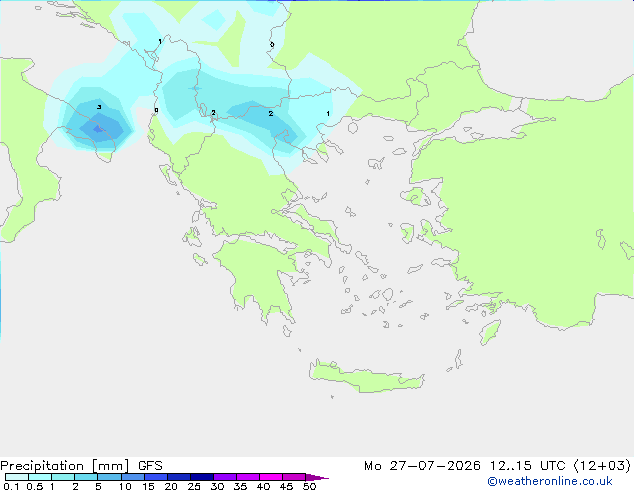Select the 'Precipitation [mm]' title text
The width and height of the screenshot is (634, 490).
pyautogui.click(x=65, y=466)
